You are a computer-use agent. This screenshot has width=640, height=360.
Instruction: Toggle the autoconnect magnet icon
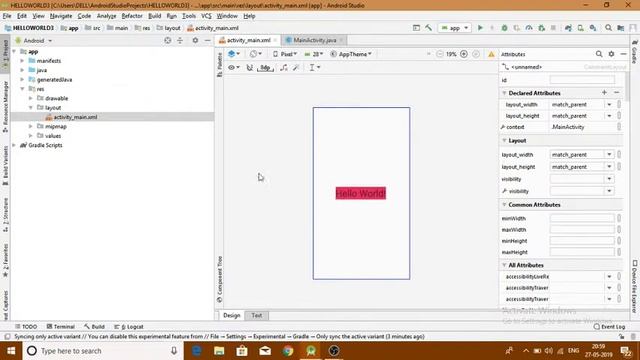pos(249,67)
